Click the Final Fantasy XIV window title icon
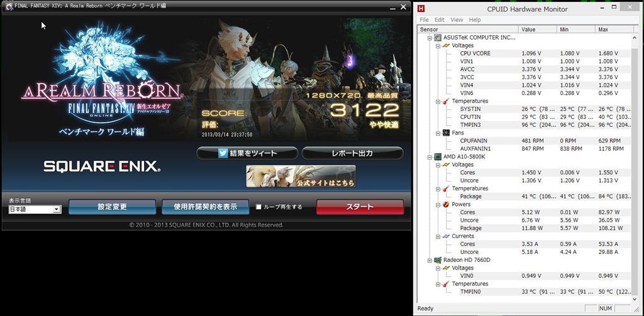Viewport: 644px width, 316px height. 9,6
